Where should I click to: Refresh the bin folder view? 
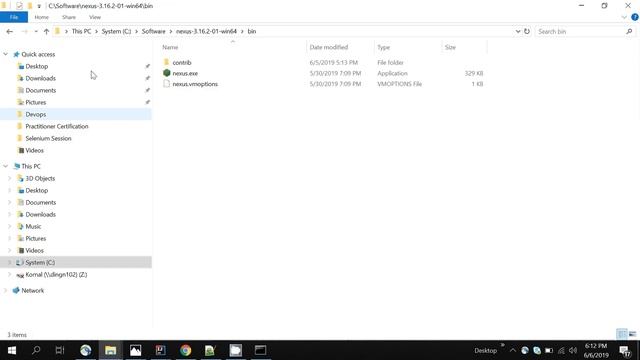[x=527, y=31]
